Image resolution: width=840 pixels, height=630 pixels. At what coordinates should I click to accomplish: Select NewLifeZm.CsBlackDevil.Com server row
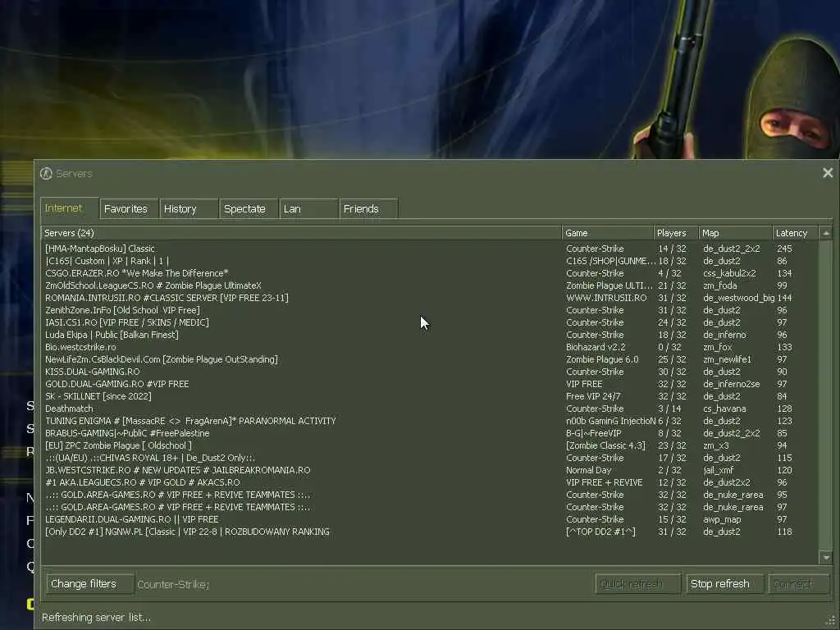click(430, 359)
